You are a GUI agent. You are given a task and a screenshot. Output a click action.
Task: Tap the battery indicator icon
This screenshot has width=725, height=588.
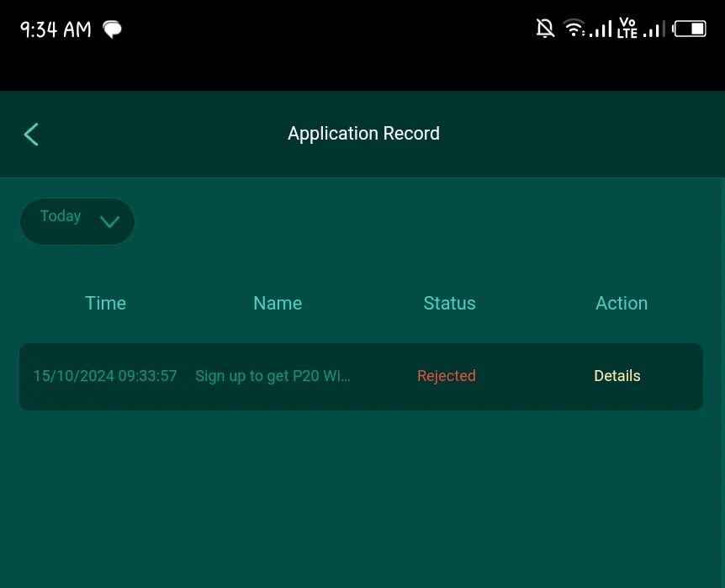tap(690, 29)
